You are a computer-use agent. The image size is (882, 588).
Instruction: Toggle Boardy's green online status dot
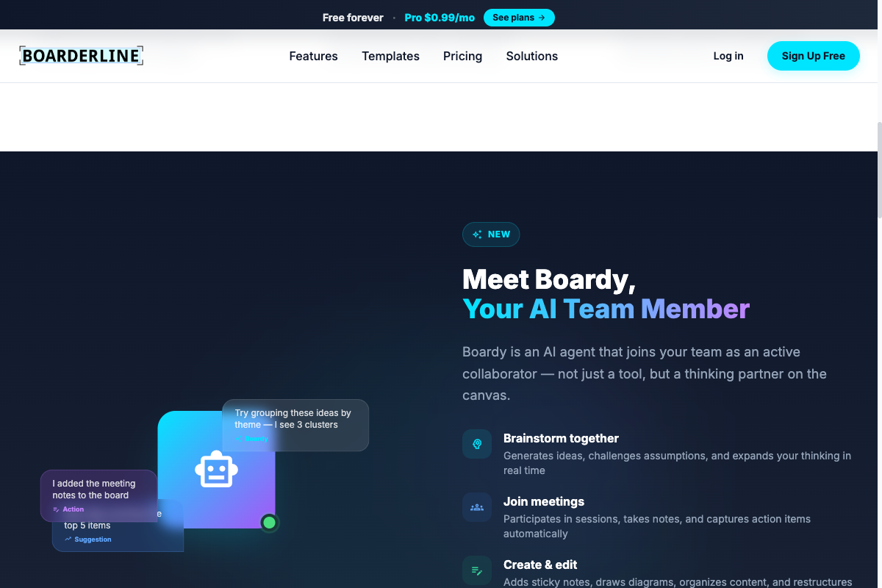[269, 522]
